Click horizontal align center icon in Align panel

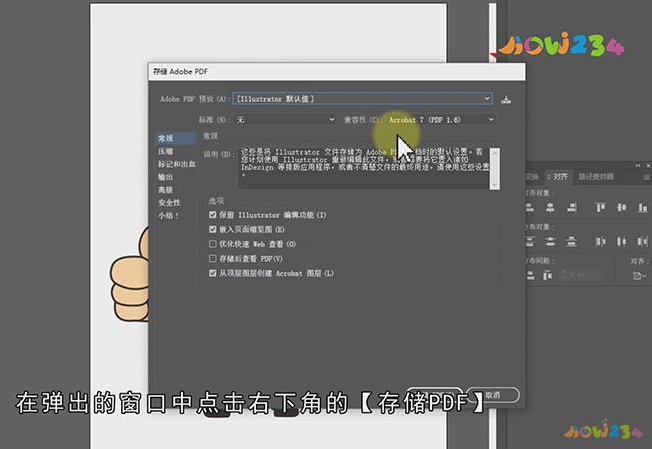550,207
